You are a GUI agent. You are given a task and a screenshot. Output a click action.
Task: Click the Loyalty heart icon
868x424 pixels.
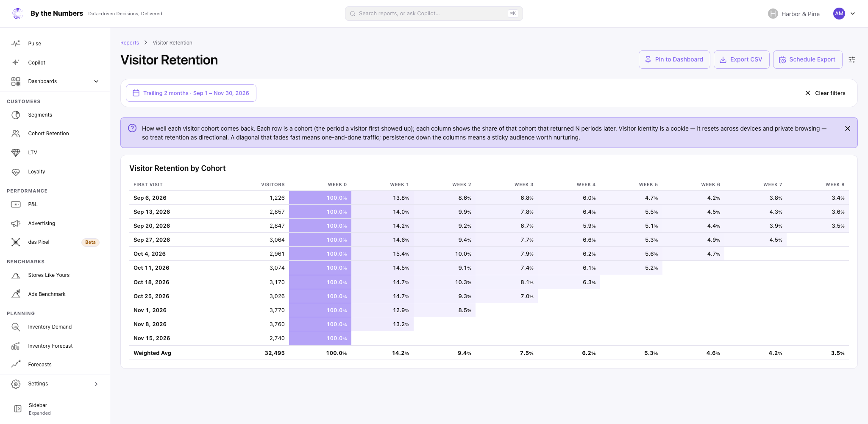click(x=16, y=172)
